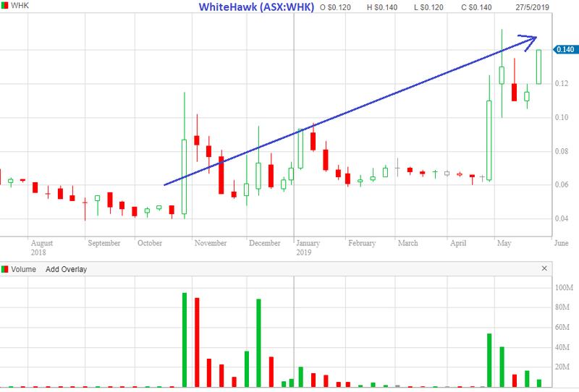Viewport: 579px width, 392px height.
Task: Select the tallest green volume bar near November
Action: tap(185, 340)
